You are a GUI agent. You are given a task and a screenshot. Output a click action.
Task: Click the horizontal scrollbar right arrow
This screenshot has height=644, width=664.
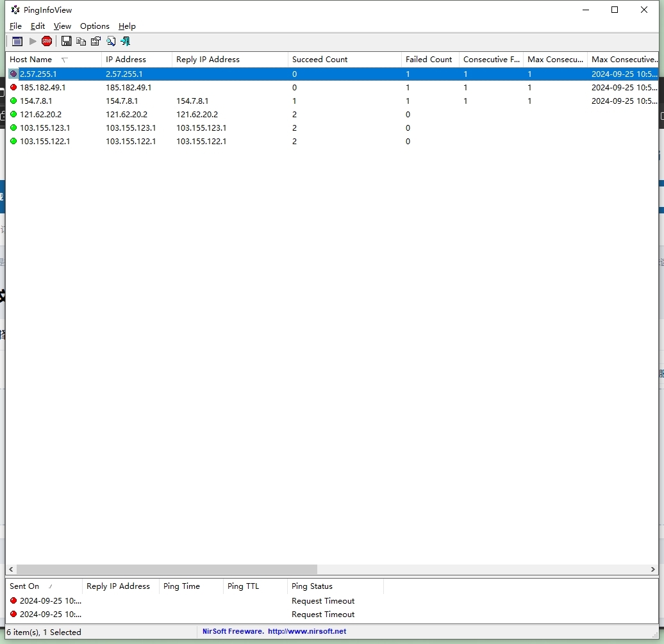(x=653, y=570)
